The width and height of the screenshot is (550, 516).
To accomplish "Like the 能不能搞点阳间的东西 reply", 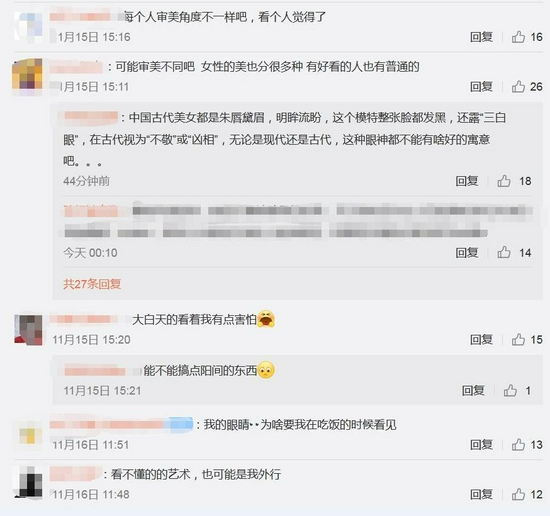I will (510, 390).
